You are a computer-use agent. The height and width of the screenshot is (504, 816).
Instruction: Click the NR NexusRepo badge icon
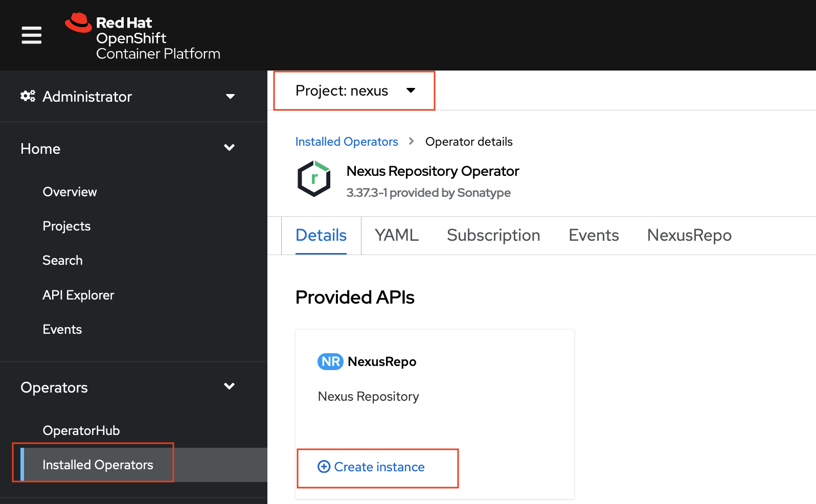(330, 361)
